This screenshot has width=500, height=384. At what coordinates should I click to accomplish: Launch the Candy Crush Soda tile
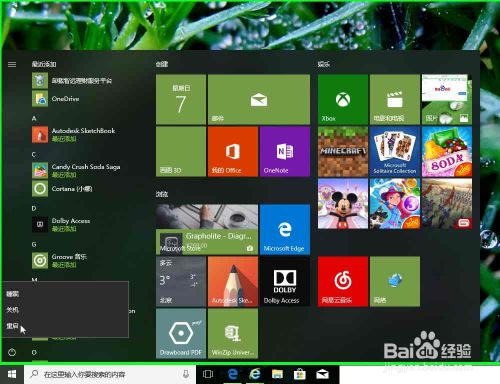pos(447,151)
